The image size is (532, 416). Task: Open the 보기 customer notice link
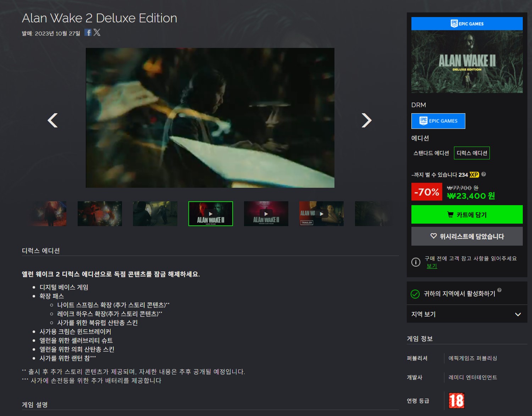click(432, 266)
